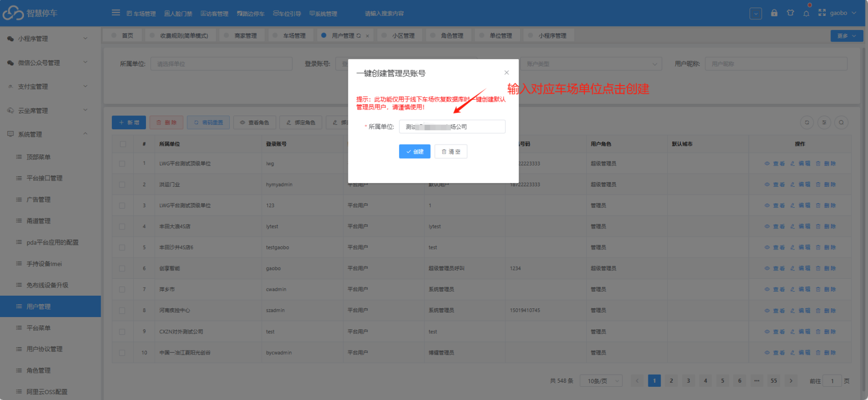This screenshot has height=400, width=868.
Task: Collapse the 系统管理 sidebar menu
Action: (50, 134)
